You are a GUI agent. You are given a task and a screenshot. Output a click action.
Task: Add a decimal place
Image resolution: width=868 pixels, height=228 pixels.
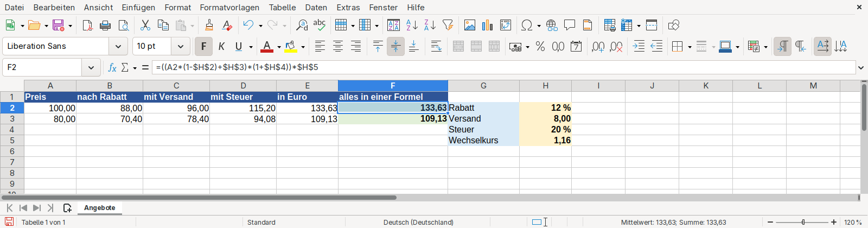point(598,47)
